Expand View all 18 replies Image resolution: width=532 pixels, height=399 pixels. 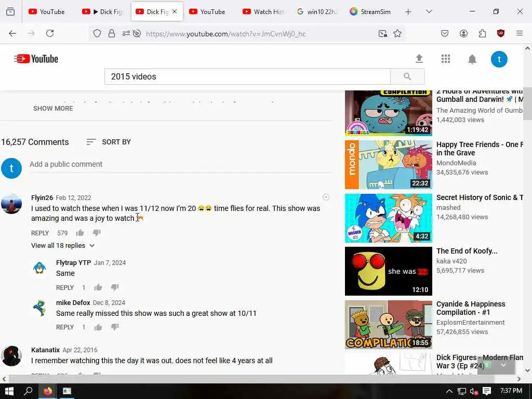[x=63, y=245]
